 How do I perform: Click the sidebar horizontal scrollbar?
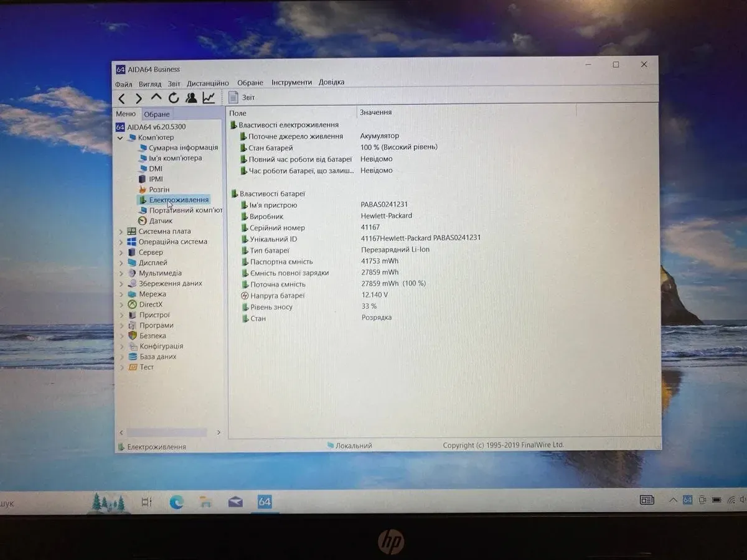[x=167, y=432]
